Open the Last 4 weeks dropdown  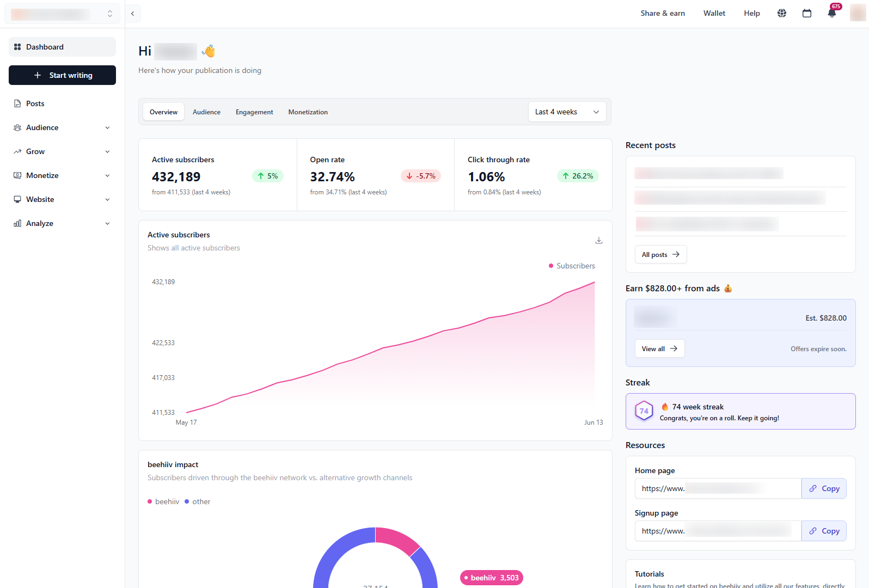[567, 112]
